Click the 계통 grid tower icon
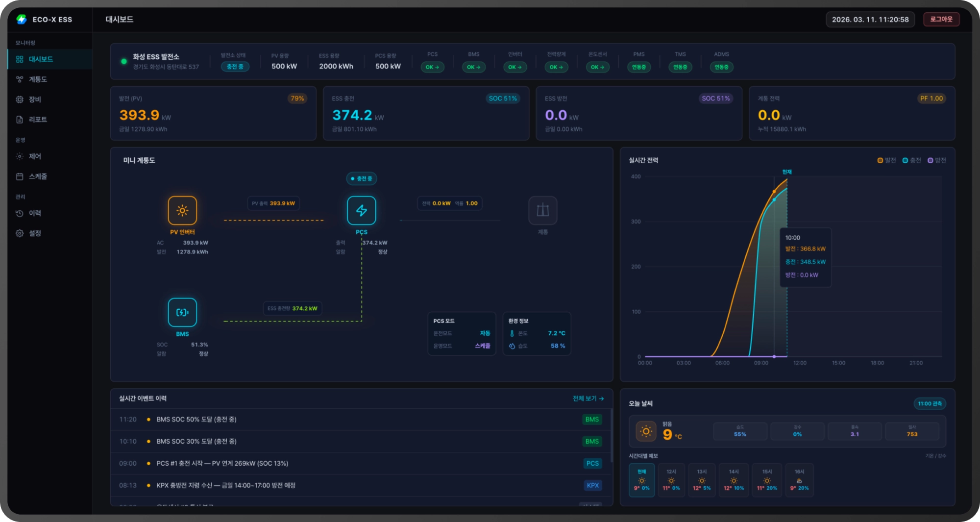 coord(543,210)
